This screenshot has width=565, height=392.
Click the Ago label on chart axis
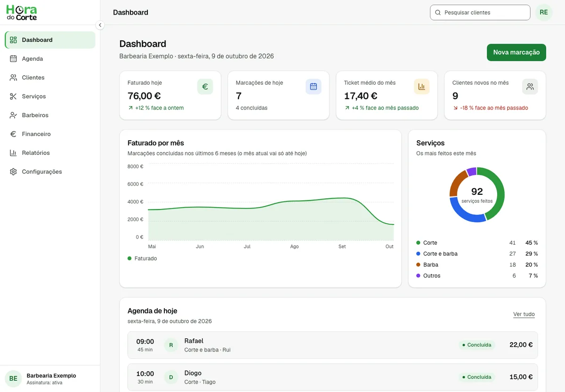pyautogui.click(x=294, y=247)
